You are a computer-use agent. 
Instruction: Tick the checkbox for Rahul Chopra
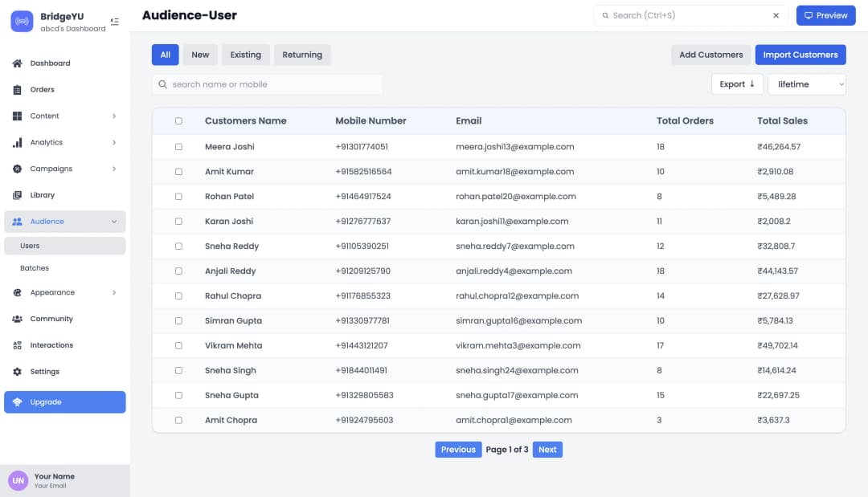(178, 296)
